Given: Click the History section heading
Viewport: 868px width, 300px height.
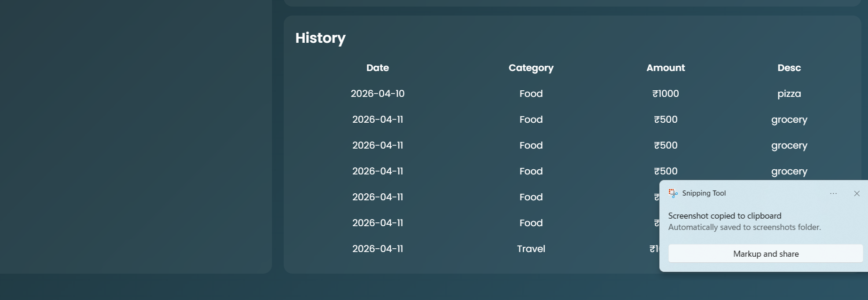Looking at the screenshot, I should 320,38.
